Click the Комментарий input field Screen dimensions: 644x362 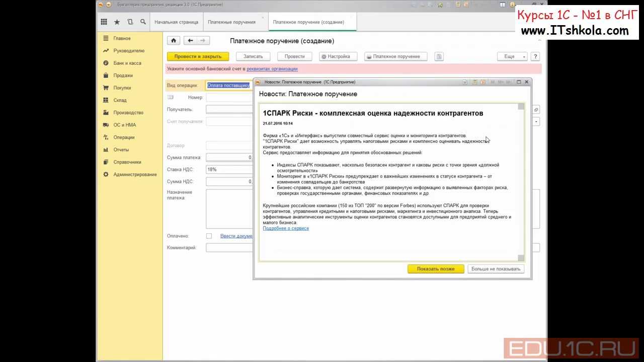coord(229,247)
